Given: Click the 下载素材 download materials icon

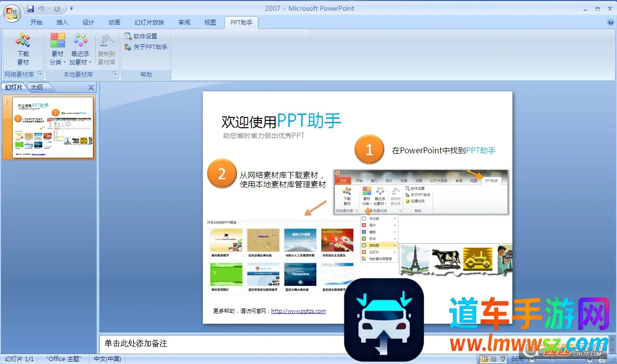Looking at the screenshot, I should tap(23, 49).
